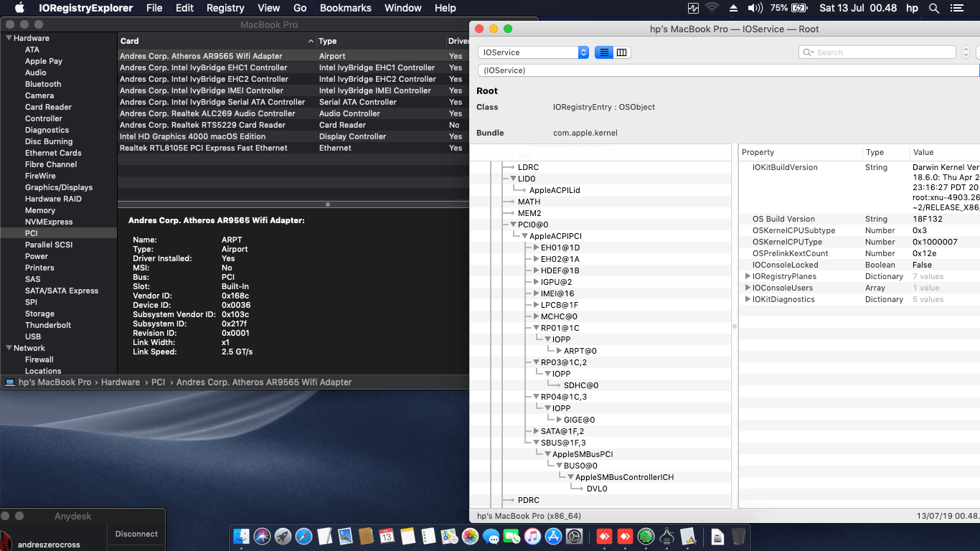Open the Window menu

pyautogui.click(x=403, y=8)
